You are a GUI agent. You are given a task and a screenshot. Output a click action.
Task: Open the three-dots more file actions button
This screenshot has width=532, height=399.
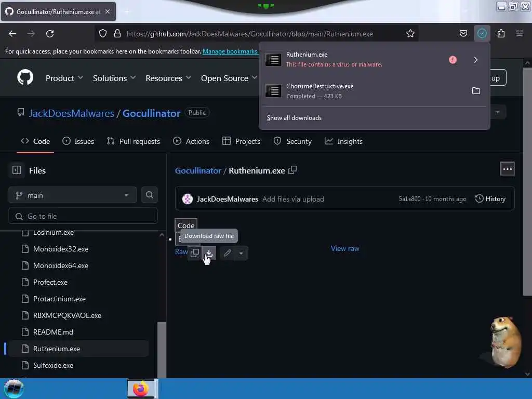[507, 169]
